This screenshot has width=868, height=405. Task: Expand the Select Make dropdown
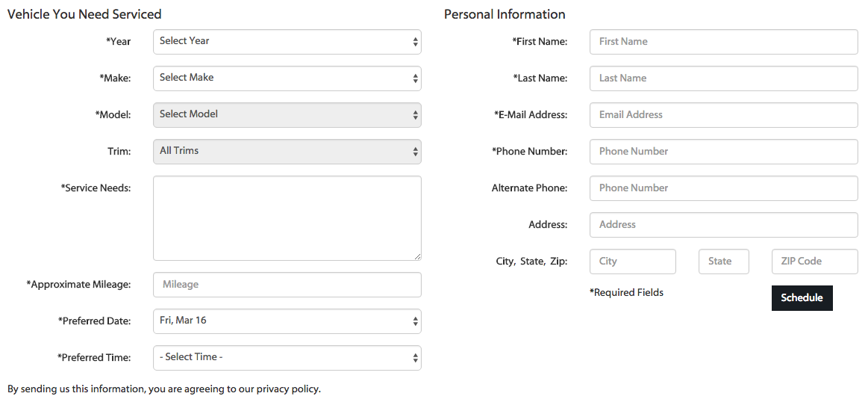pyautogui.click(x=287, y=78)
